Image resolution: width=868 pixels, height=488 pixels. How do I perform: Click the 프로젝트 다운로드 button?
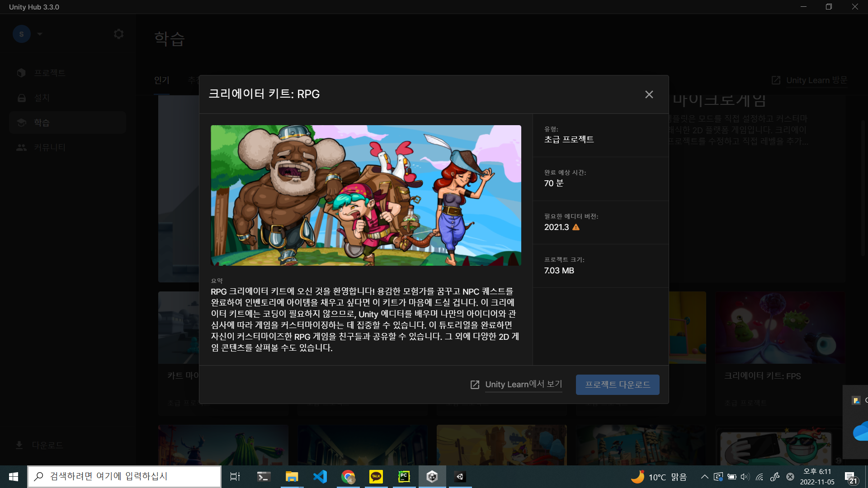tap(618, 385)
